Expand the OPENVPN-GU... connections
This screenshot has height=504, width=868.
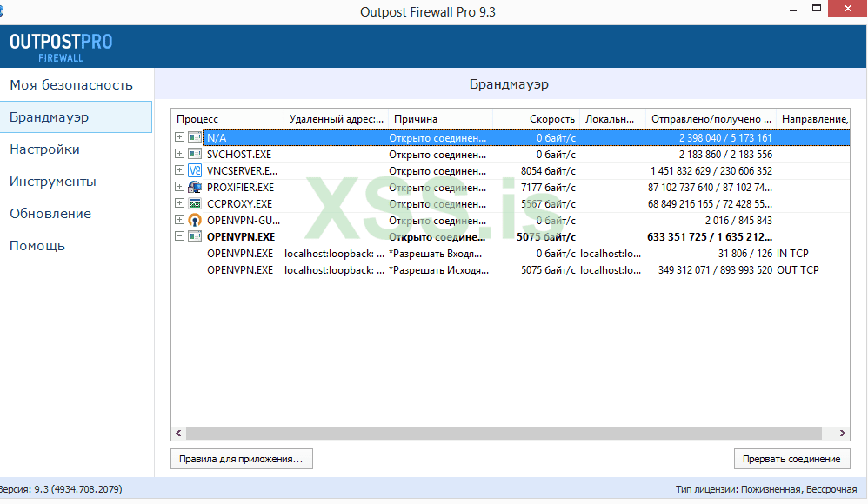(179, 220)
